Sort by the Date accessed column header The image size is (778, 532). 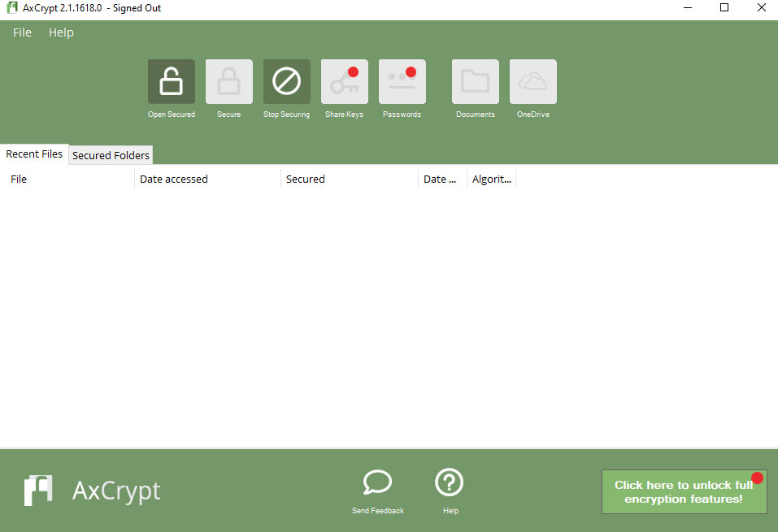pyautogui.click(x=207, y=179)
